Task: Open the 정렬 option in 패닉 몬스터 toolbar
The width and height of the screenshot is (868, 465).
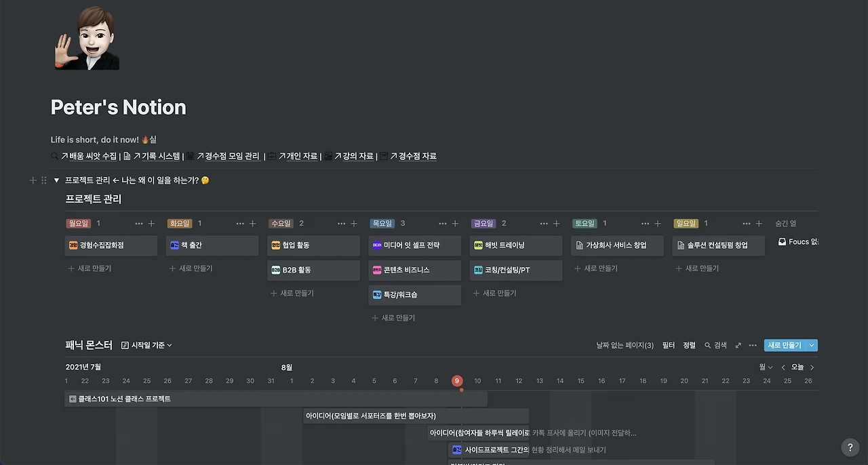Action: coord(688,345)
